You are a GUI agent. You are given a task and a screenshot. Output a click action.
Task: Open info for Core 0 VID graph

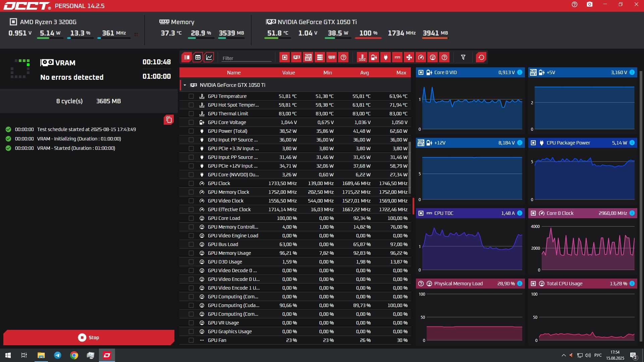520,72
